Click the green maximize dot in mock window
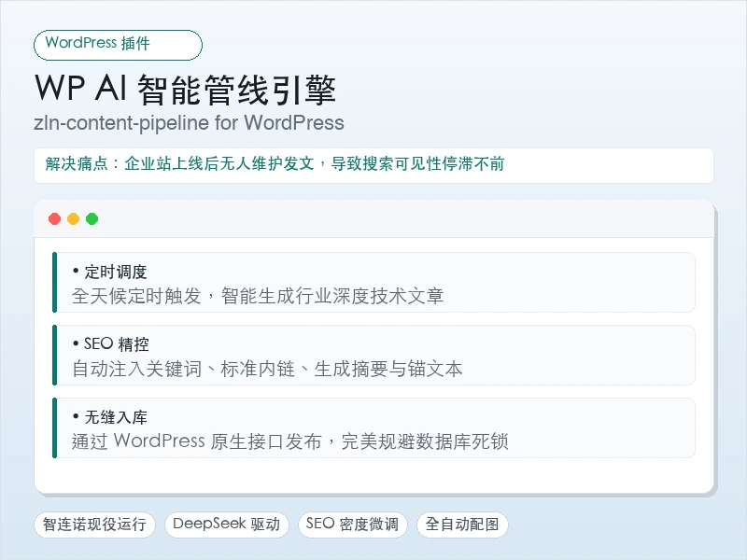Screen dimensions: 747x560 click(92, 218)
